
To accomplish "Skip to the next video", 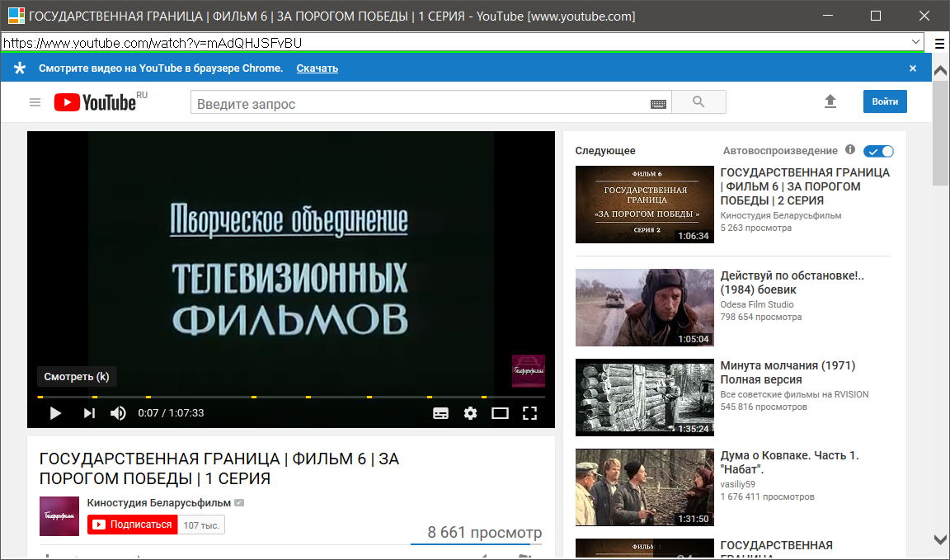I will 89,413.
